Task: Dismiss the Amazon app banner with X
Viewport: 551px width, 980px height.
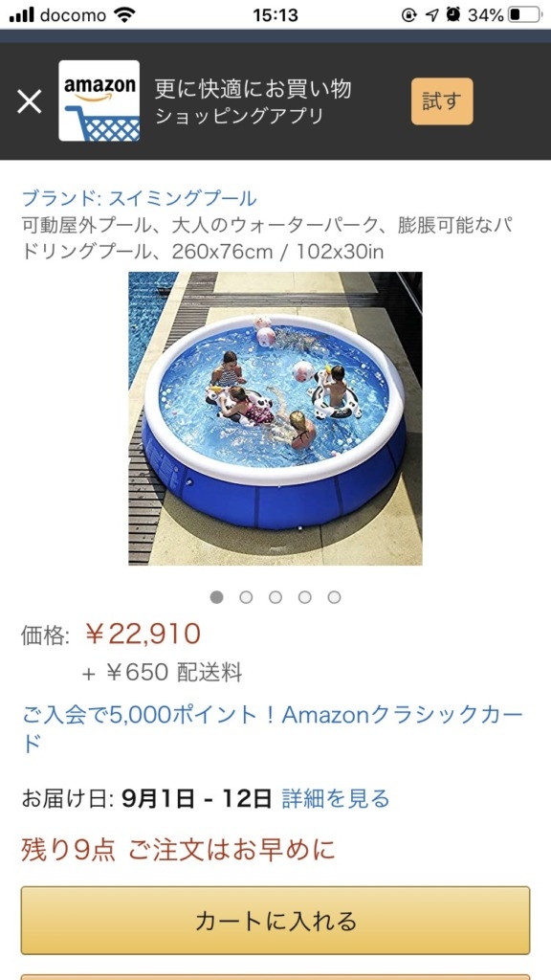Action: [x=30, y=101]
